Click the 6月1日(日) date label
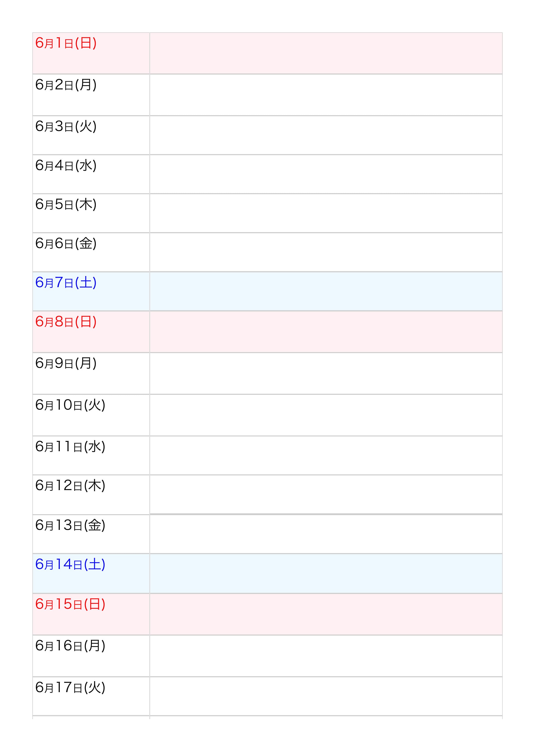The height and width of the screenshot is (756, 535). (x=66, y=43)
